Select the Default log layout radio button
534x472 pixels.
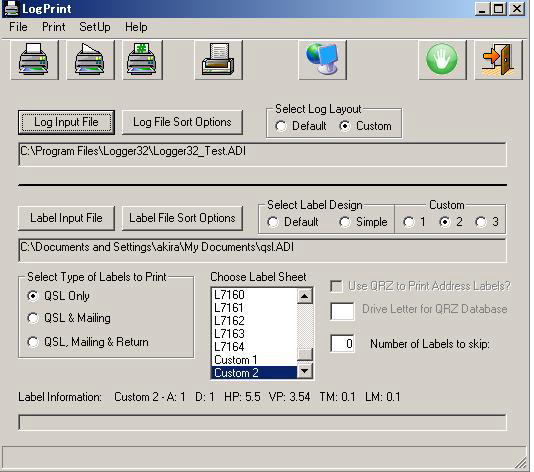tap(281, 126)
